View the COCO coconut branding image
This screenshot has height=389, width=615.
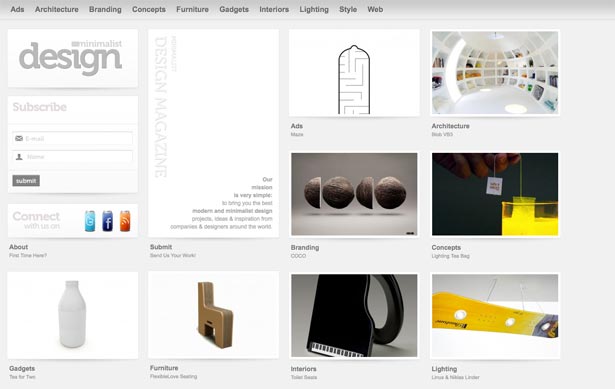coord(354,194)
